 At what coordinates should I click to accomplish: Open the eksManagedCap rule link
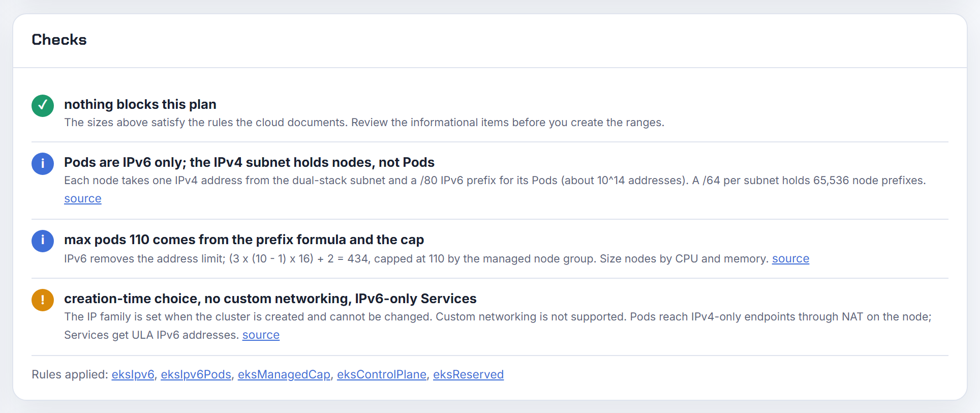[284, 375]
